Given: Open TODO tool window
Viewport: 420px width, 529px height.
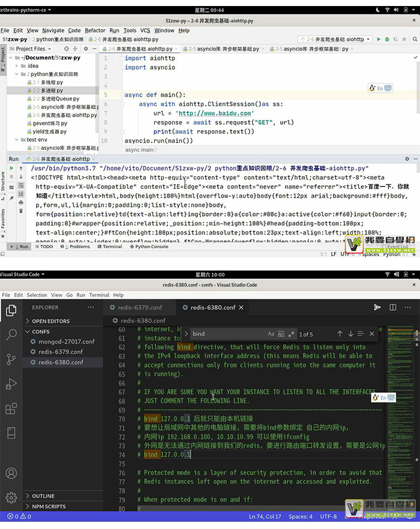Looking at the screenshot, I should pyautogui.click(x=44, y=247).
